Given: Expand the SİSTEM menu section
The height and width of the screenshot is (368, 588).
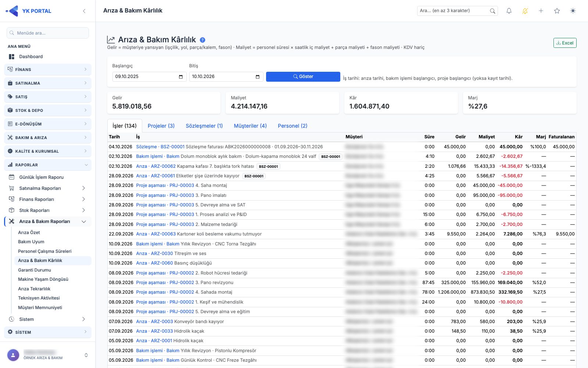Looking at the screenshot, I should pos(48,332).
